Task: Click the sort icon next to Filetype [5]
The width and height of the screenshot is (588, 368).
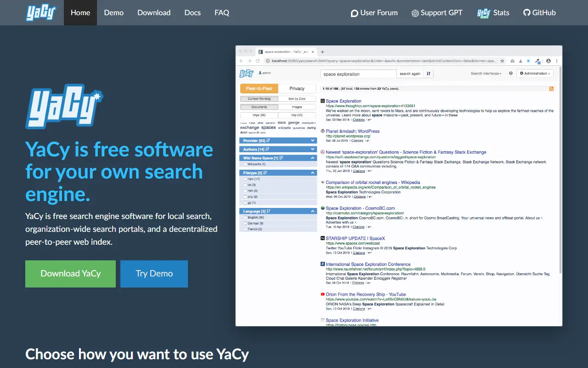Action: [265, 173]
